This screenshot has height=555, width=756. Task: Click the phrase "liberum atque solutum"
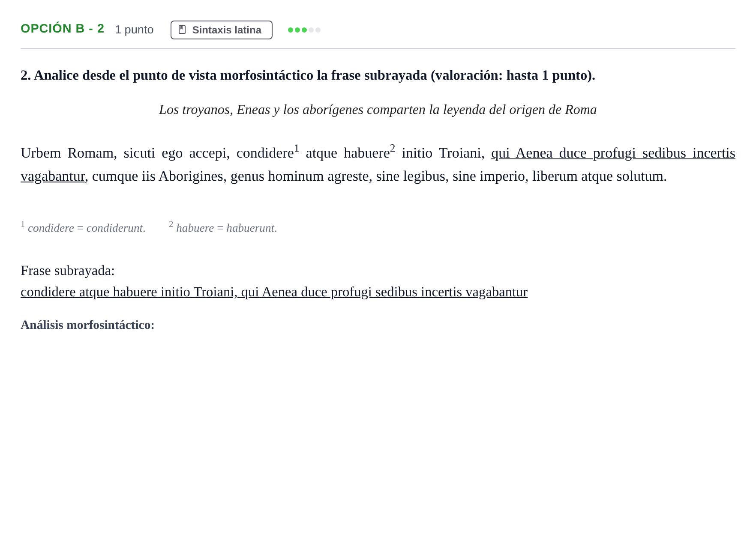tap(598, 176)
